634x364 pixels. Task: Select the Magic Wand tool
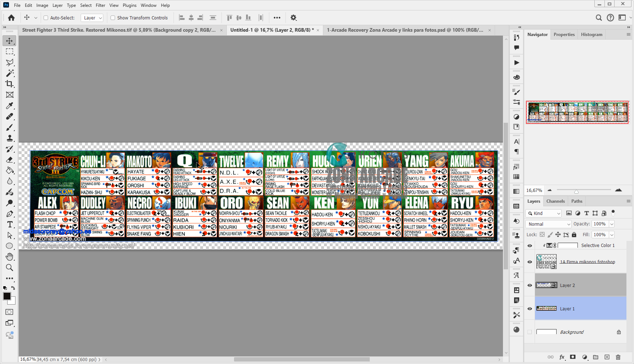10,73
